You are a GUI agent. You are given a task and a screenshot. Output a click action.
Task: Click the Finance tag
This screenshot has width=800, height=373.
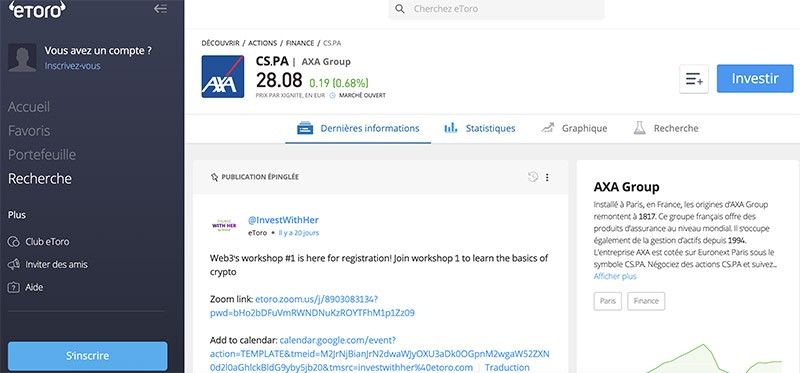click(646, 301)
